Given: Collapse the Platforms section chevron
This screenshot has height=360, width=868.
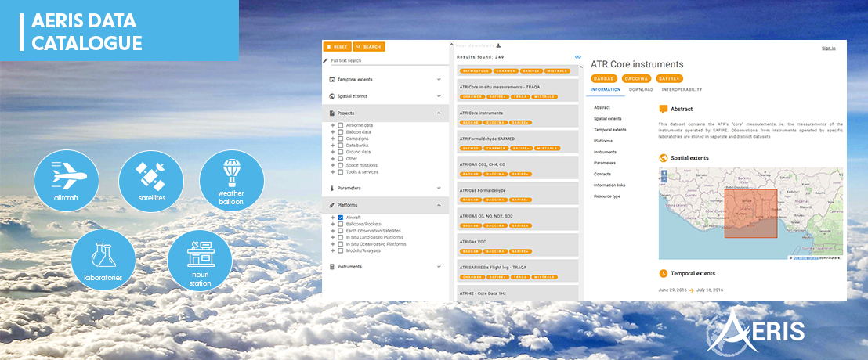Looking at the screenshot, I should click(439, 205).
